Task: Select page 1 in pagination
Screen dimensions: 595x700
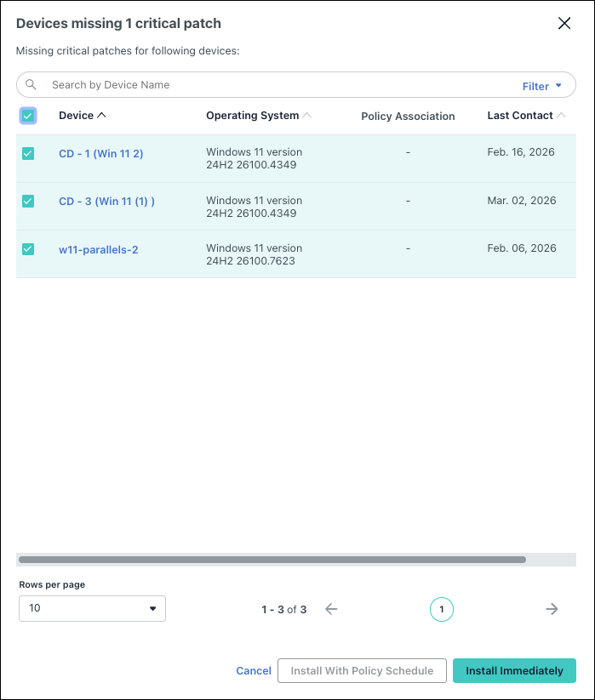Action: 441,609
